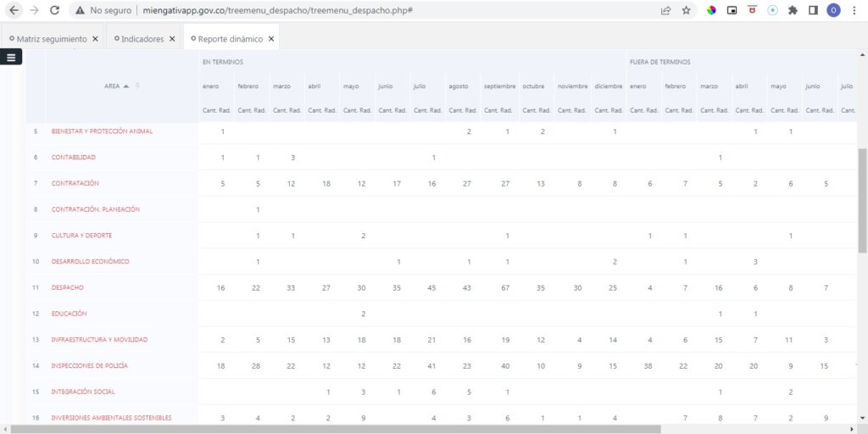
Task: Select CONTRATACIÓN abril value 18
Action: point(326,184)
